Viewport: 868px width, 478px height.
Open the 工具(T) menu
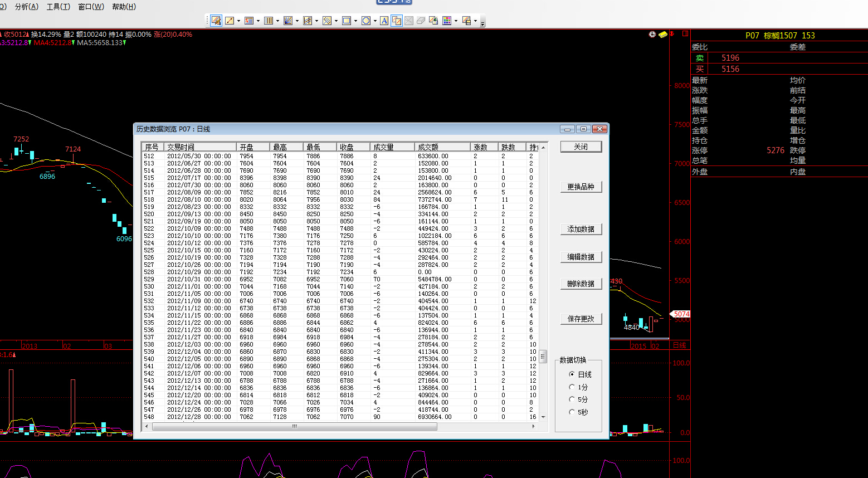click(x=58, y=7)
